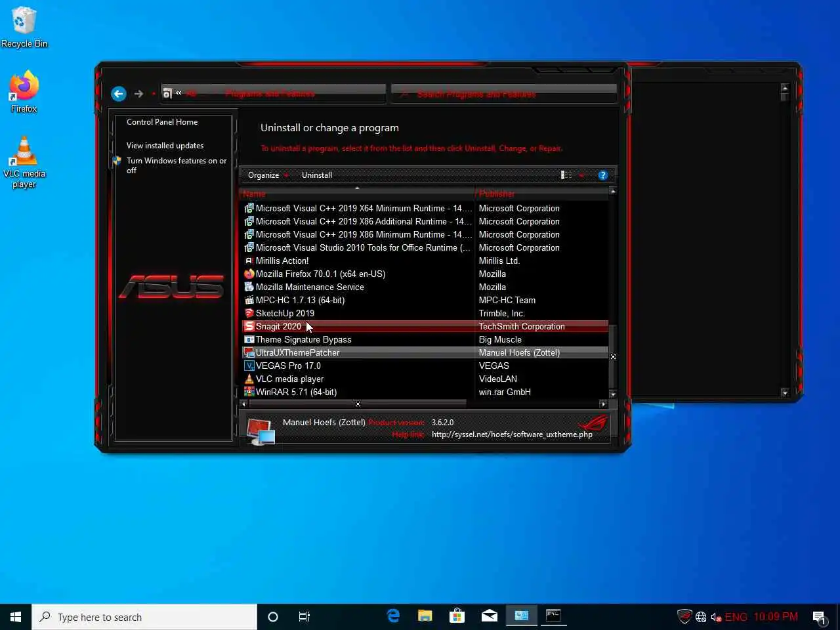This screenshot has width=840, height=630.
Task: Click Trimble, Inc. publisher cell
Action: coord(501,313)
